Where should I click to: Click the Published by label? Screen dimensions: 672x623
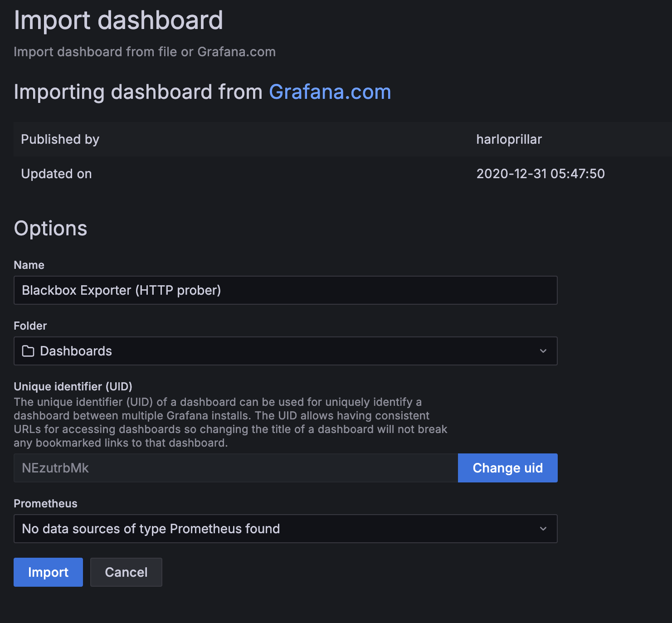click(x=60, y=139)
